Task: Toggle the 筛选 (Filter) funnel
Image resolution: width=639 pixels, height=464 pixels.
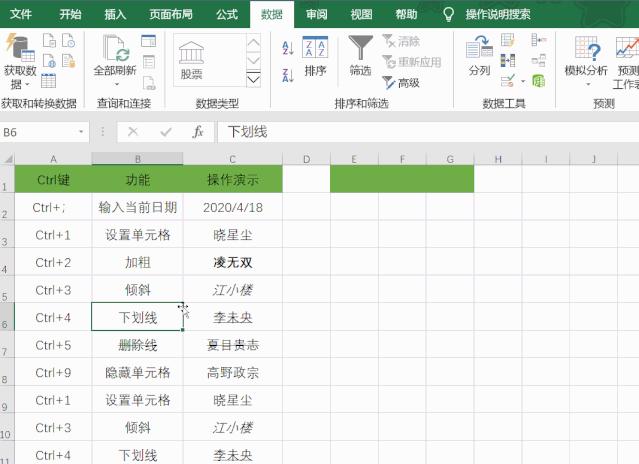Action: point(360,55)
